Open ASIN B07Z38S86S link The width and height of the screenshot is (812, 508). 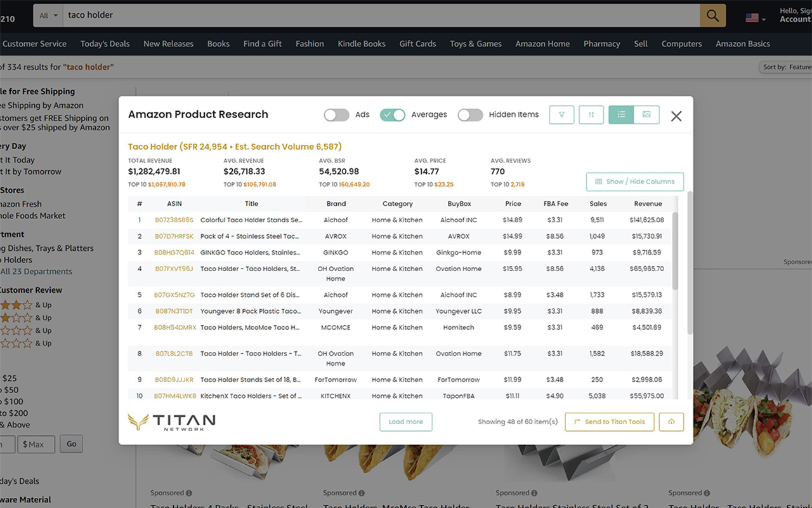(174, 220)
